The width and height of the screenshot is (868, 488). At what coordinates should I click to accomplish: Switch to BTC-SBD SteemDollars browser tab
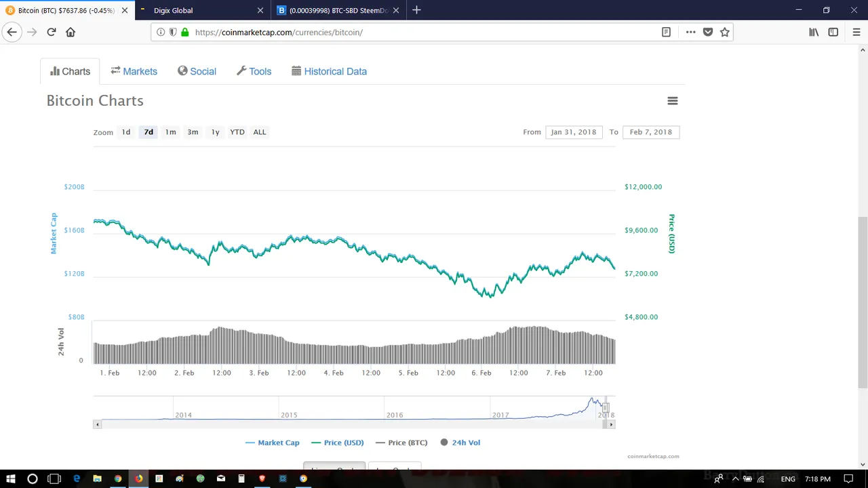(x=338, y=10)
